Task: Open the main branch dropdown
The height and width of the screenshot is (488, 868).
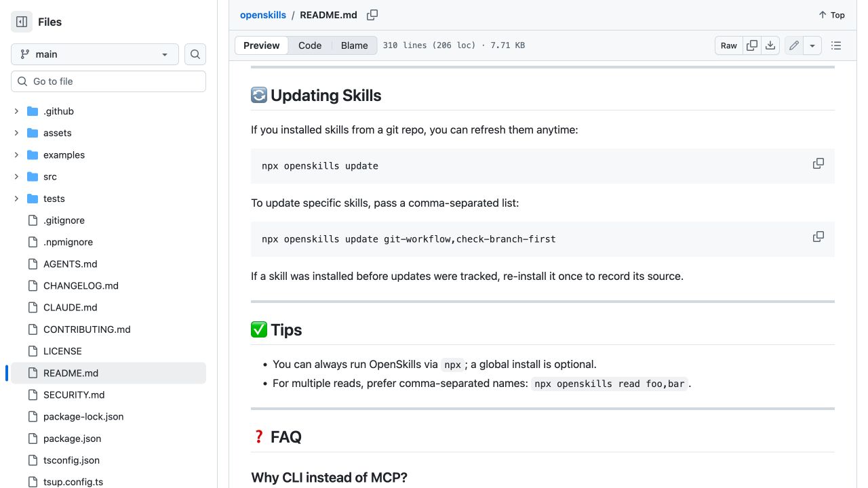Action: (x=95, y=54)
